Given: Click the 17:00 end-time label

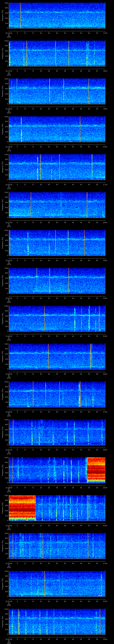Looking at the screenshot, I should point(105,33).
